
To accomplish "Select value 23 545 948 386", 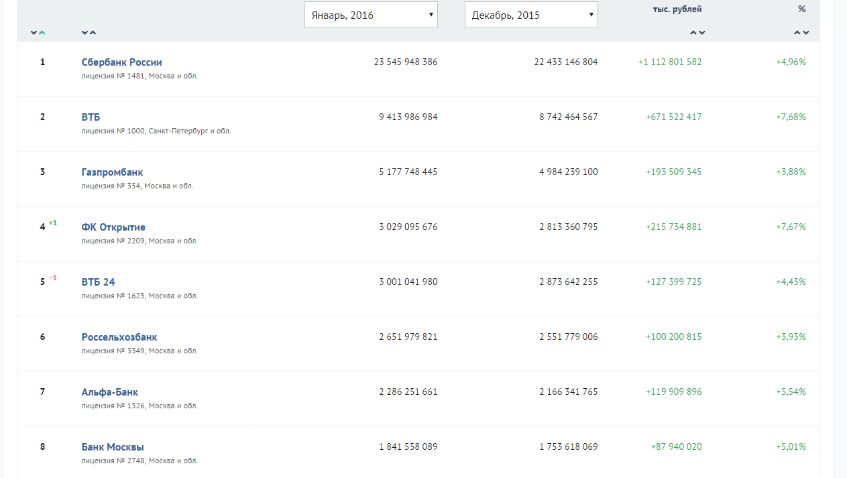I will click(x=406, y=62).
